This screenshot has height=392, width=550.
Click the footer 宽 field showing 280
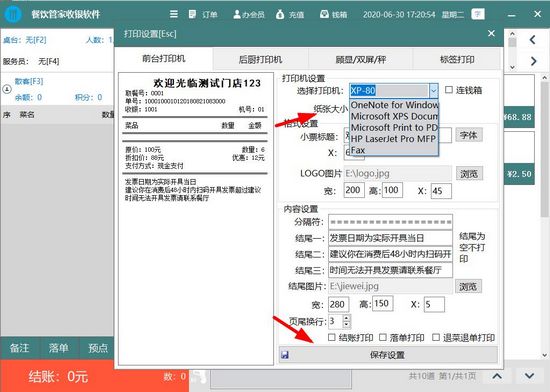coord(338,304)
